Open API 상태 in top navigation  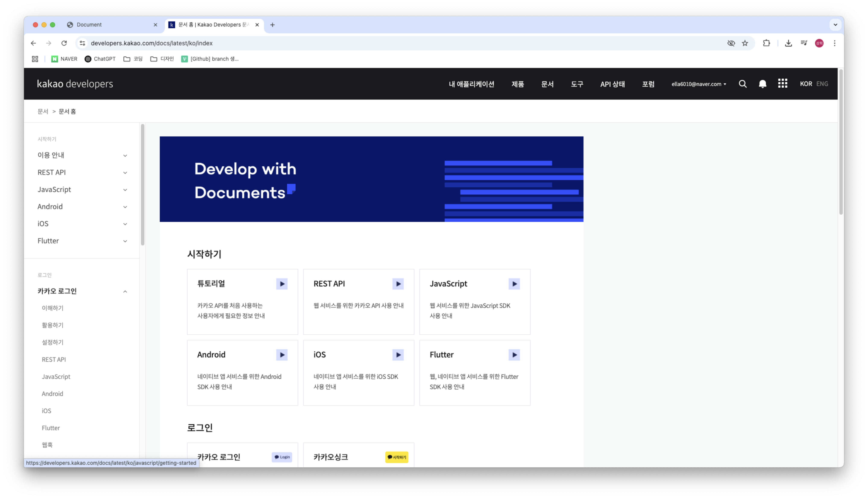point(613,84)
